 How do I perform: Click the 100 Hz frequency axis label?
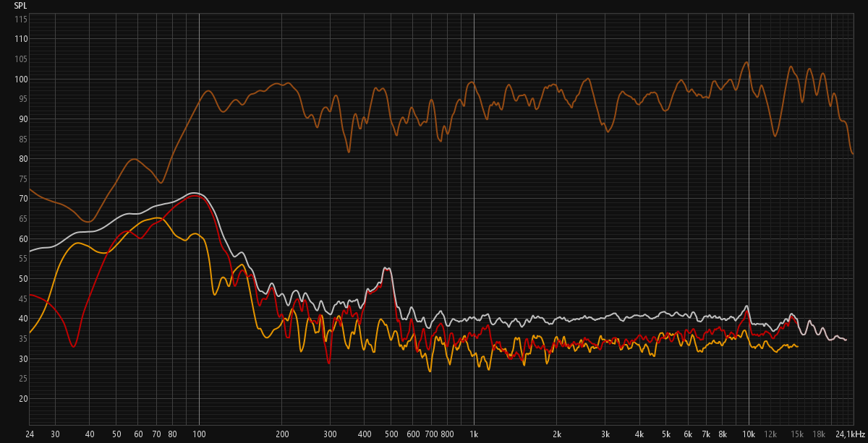(199, 434)
